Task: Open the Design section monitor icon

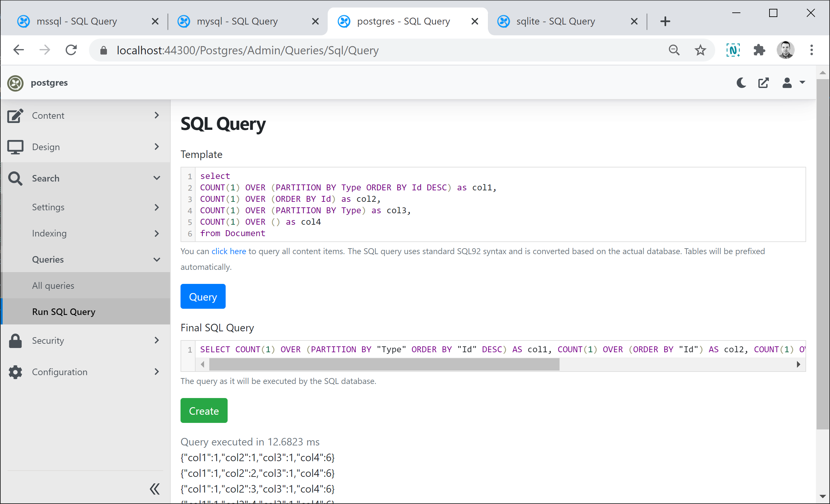Action: pyautogui.click(x=15, y=147)
